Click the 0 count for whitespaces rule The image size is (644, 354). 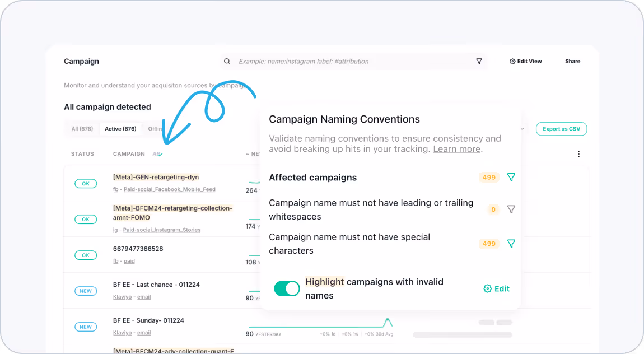click(493, 209)
